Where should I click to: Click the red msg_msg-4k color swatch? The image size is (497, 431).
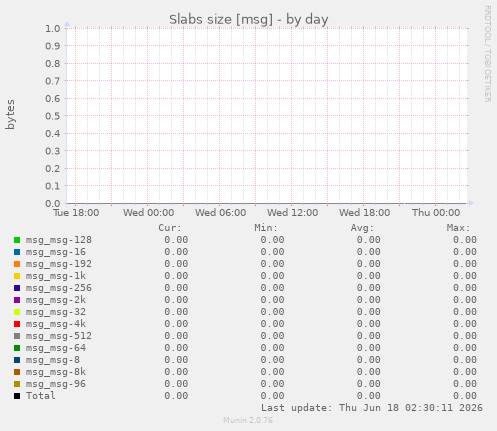[17, 324]
